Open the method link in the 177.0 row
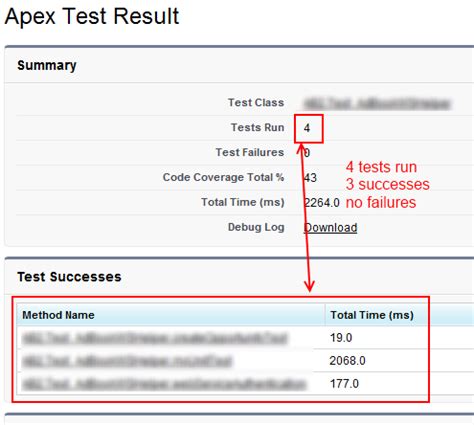 164,384
